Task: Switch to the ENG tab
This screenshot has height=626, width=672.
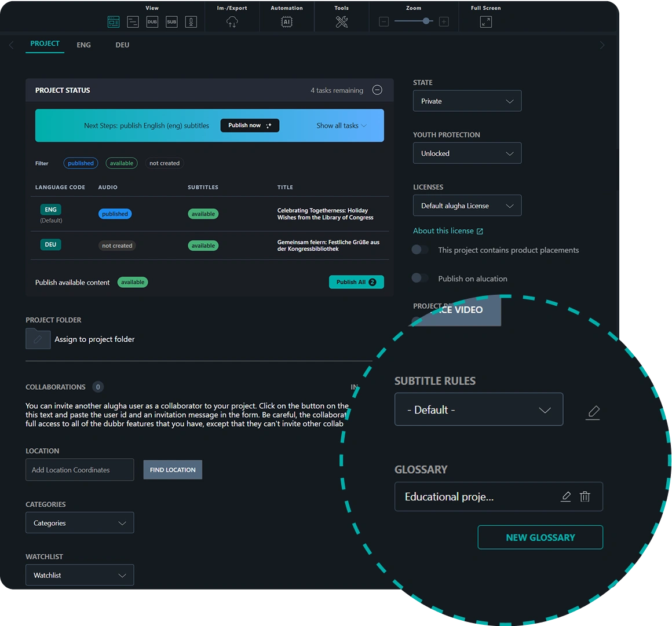Action: [x=83, y=45]
